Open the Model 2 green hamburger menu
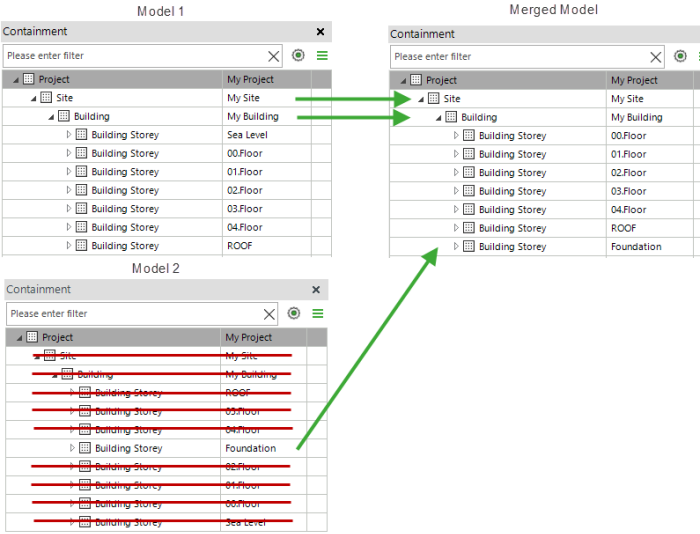The image size is (700, 534). 318,313
